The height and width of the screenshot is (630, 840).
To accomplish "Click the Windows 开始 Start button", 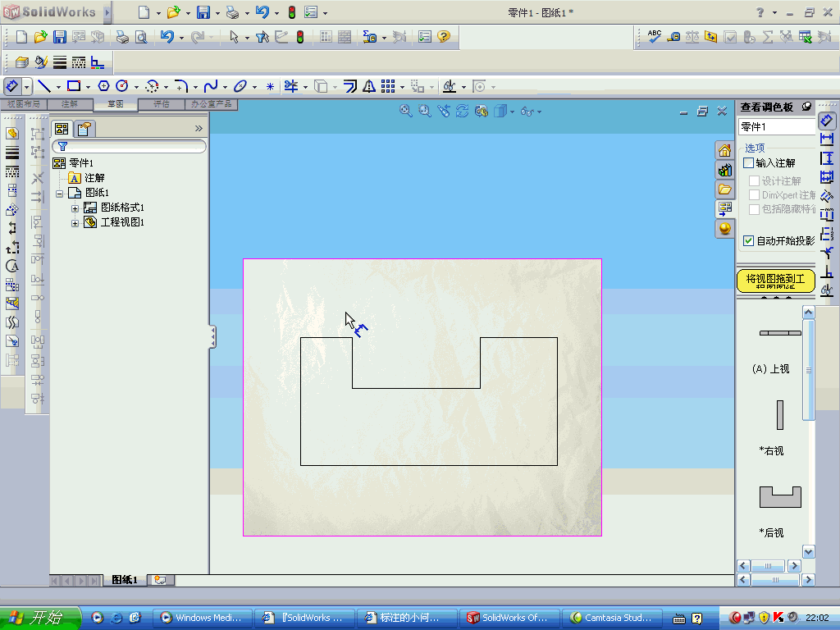I will click(40, 618).
